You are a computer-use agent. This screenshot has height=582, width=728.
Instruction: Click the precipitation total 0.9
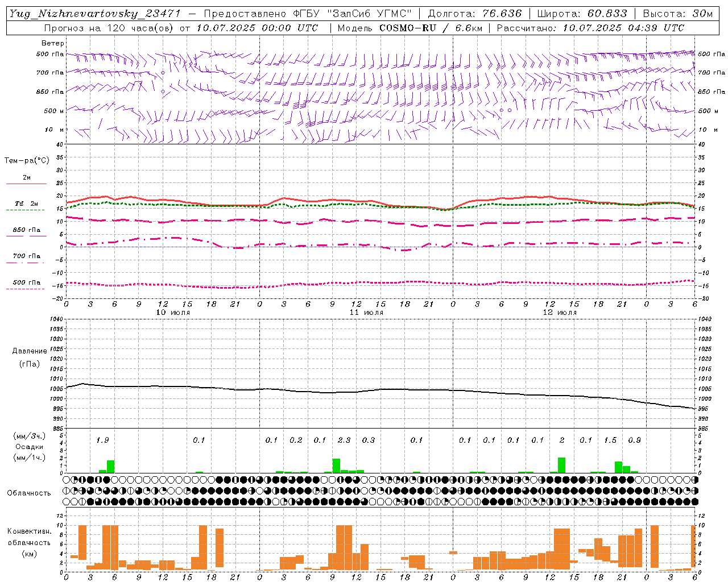click(635, 440)
